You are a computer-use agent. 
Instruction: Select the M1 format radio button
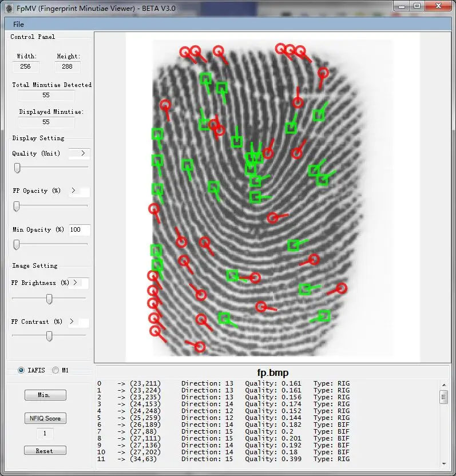tap(55, 370)
